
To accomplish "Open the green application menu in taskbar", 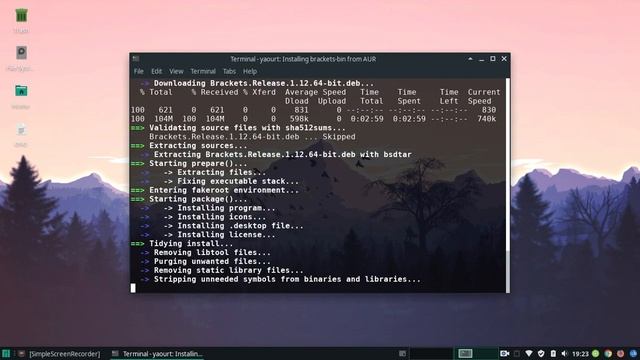I will point(6,353).
